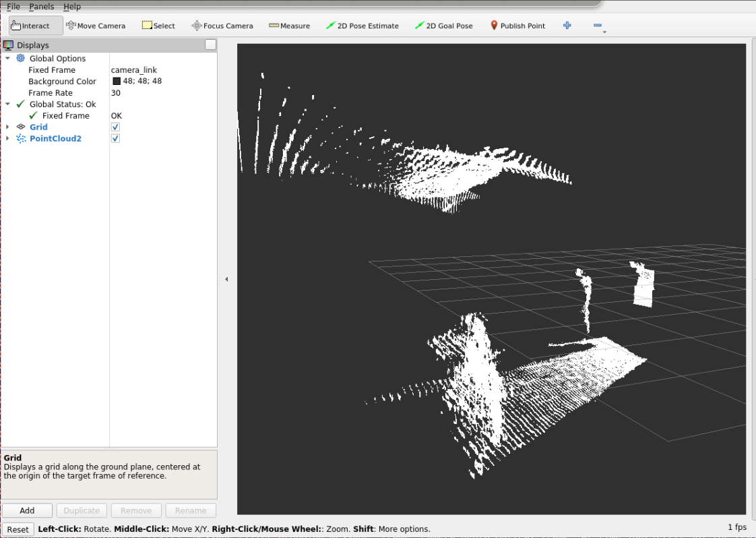Open the Help menu
Image resolution: width=756 pixels, height=538 pixels.
72,6
